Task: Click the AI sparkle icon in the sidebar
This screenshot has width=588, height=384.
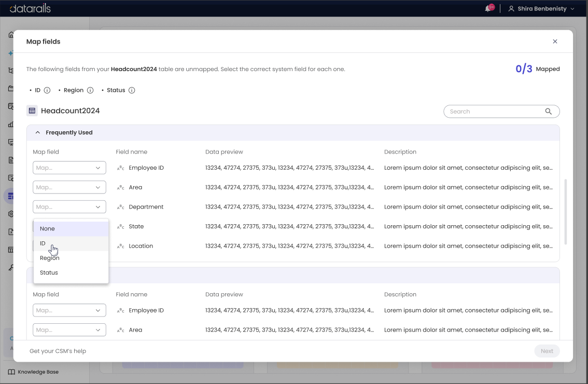Action: [x=11, y=52]
